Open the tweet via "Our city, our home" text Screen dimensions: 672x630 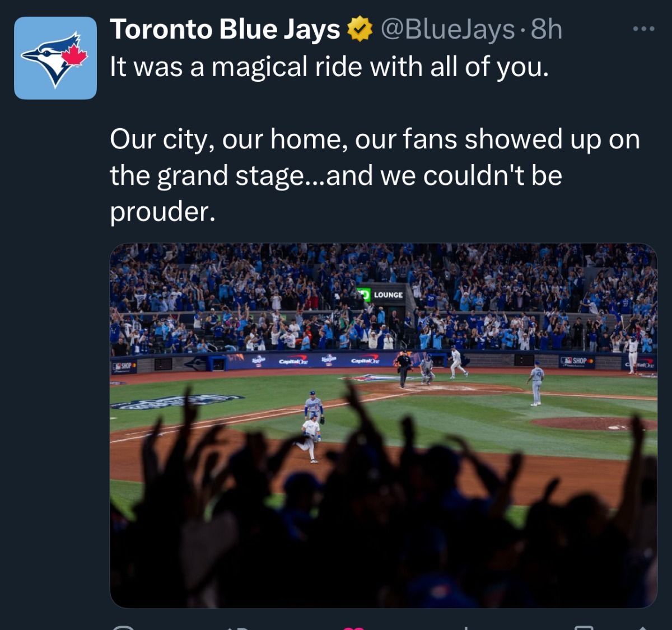374,139
